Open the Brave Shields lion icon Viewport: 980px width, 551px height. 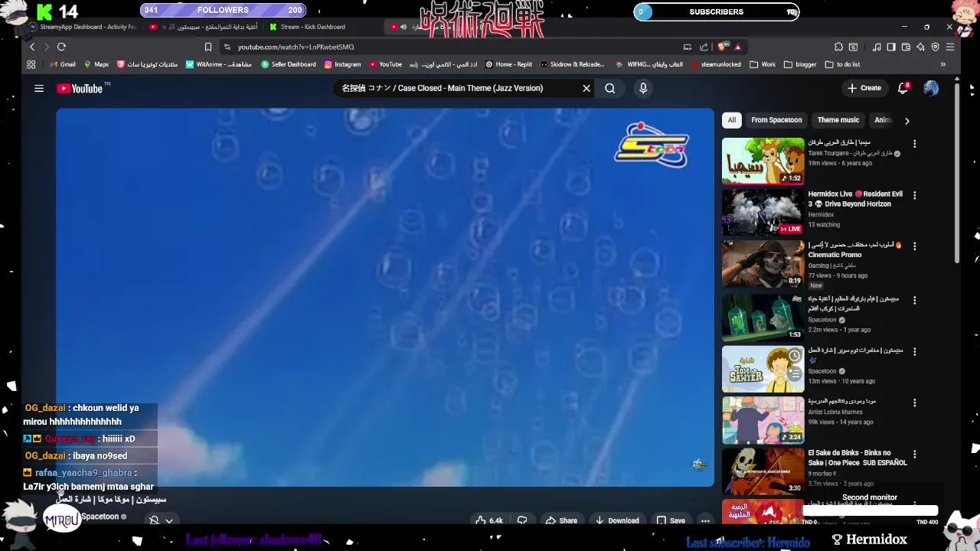pyautogui.click(x=723, y=47)
